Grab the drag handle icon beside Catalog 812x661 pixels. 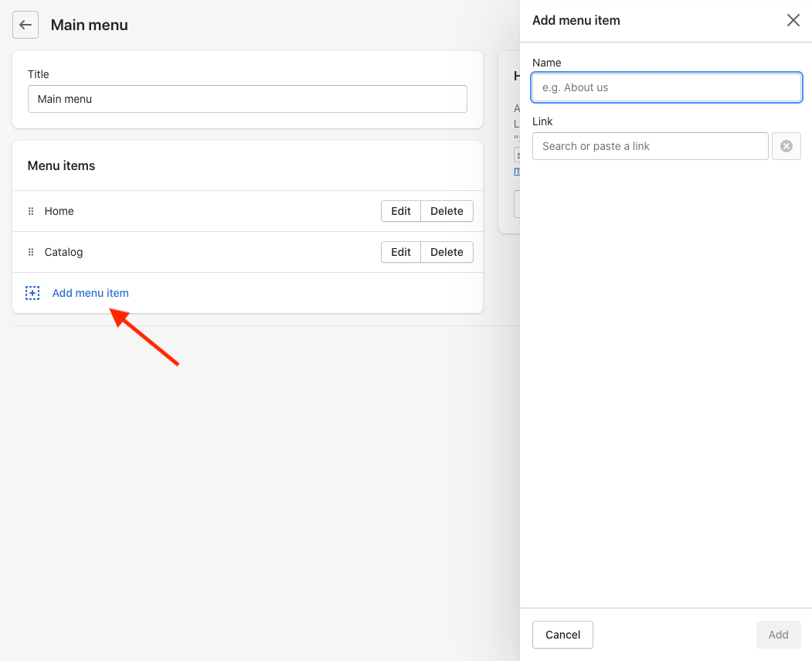pyautogui.click(x=31, y=252)
